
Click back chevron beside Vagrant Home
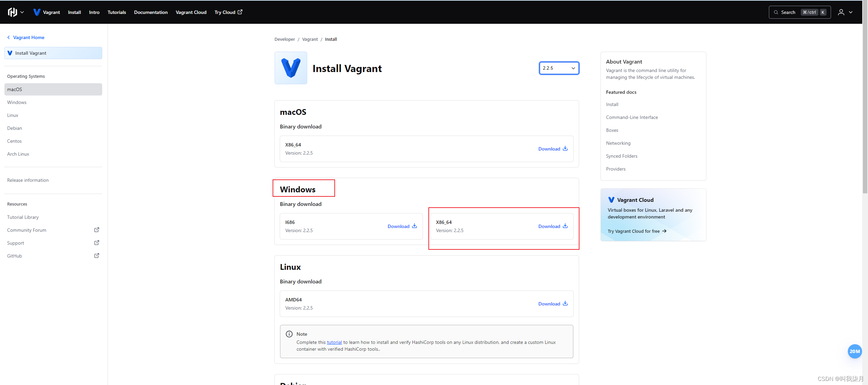click(x=8, y=37)
